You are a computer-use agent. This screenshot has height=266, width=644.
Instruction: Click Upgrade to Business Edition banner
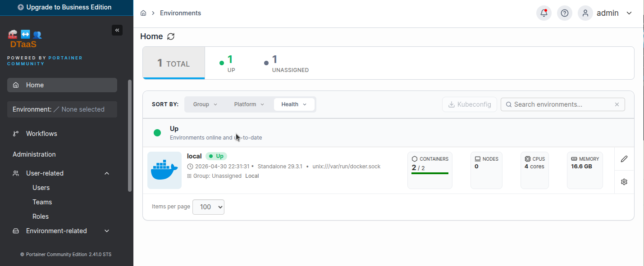pyautogui.click(x=67, y=7)
